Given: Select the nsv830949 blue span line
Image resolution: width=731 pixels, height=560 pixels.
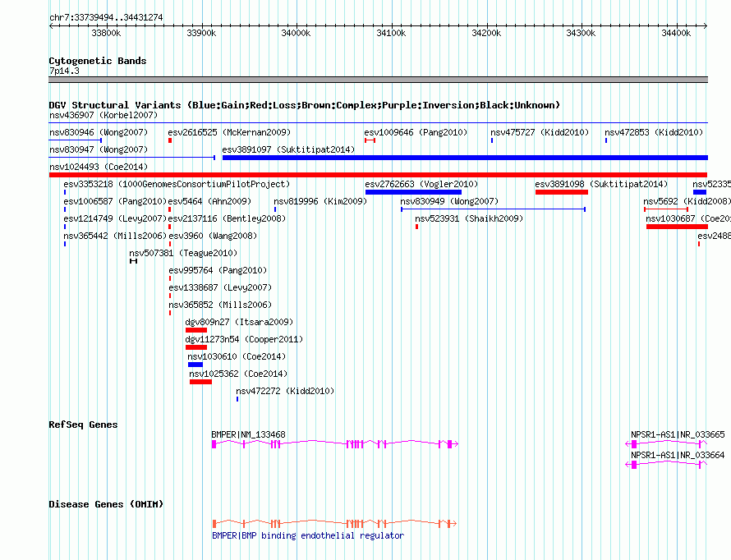Looking at the screenshot, I should click(494, 209).
